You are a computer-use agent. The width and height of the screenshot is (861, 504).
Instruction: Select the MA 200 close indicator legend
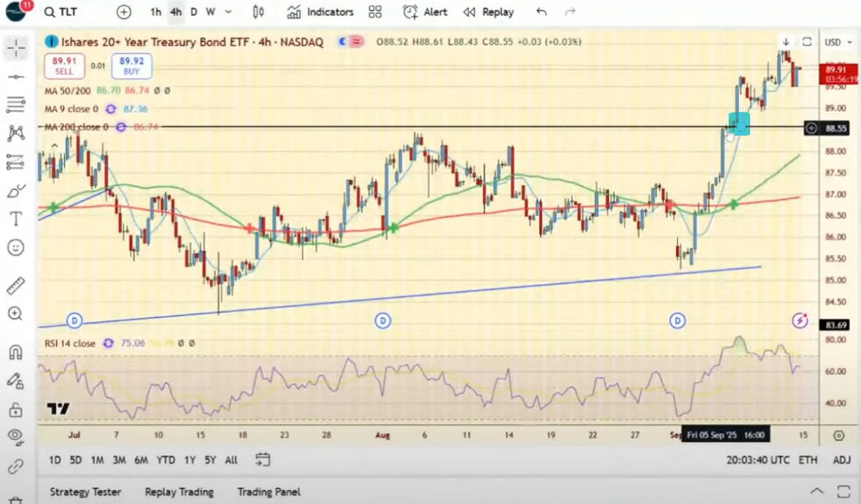77,127
